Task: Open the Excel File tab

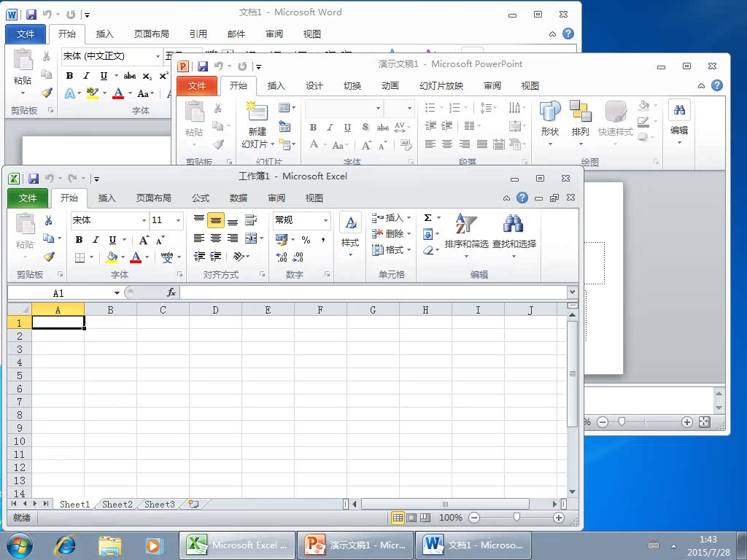Action: coord(28,198)
